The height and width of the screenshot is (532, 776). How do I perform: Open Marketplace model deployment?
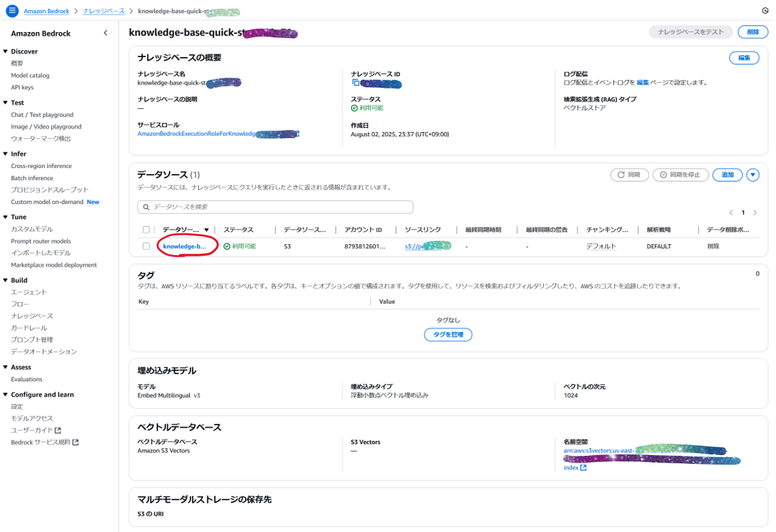pos(54,265)
